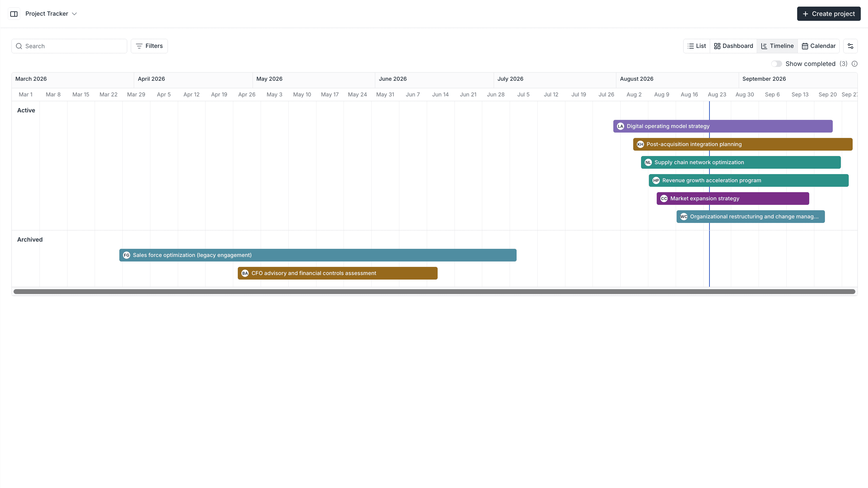868x488 pixels.
Task: Click the Active group label
Action: pyautogui.click(x=26, y=111)
